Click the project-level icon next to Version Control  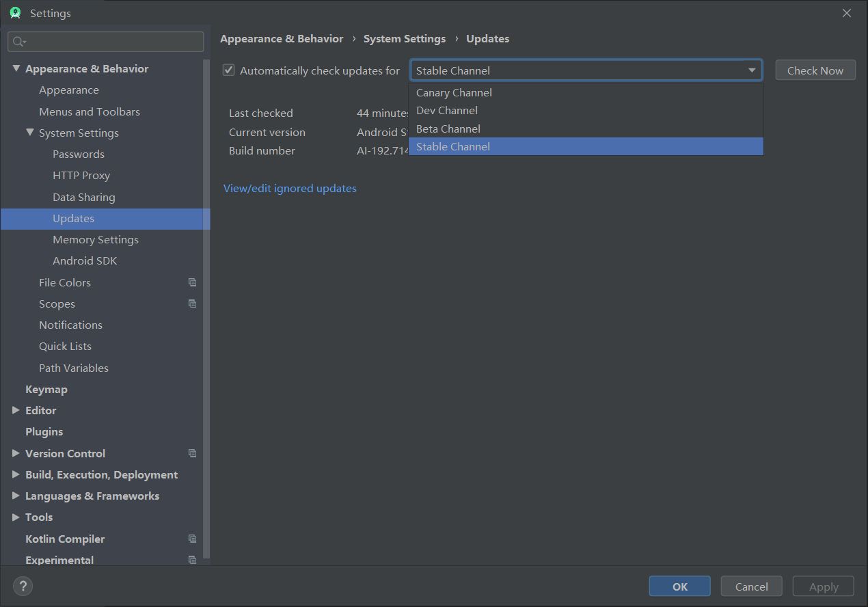tap(192, 453)
